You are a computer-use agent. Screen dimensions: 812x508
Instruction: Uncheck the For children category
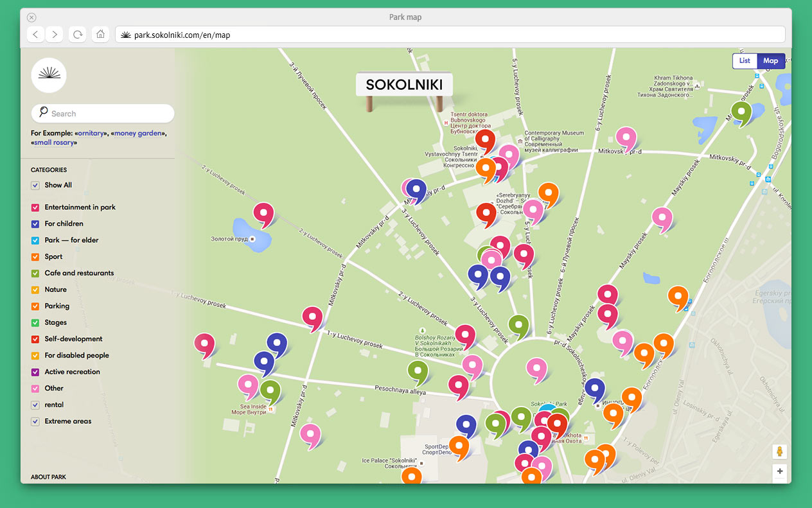(35, 224)
